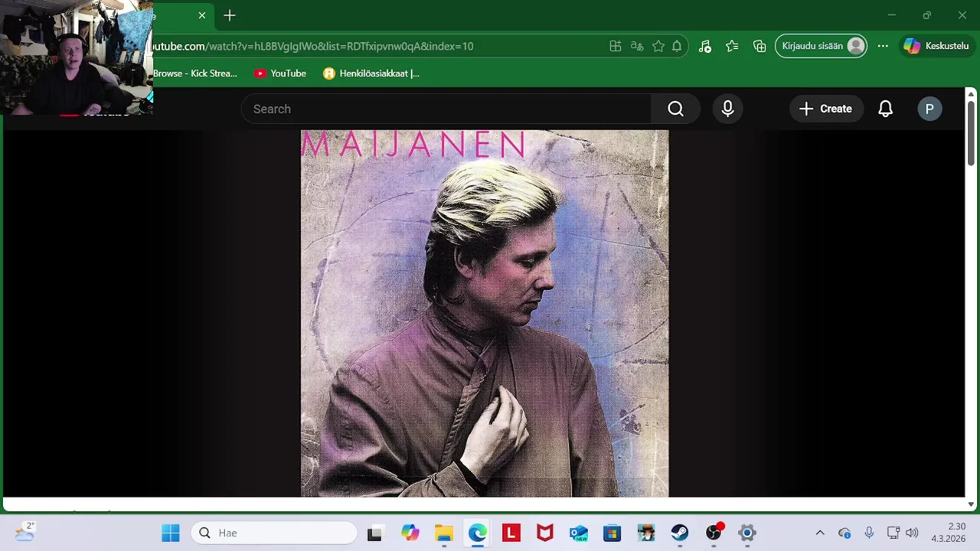Open the clock showing 2.30
The image size is (980, 551).
[x=948, y=533]
